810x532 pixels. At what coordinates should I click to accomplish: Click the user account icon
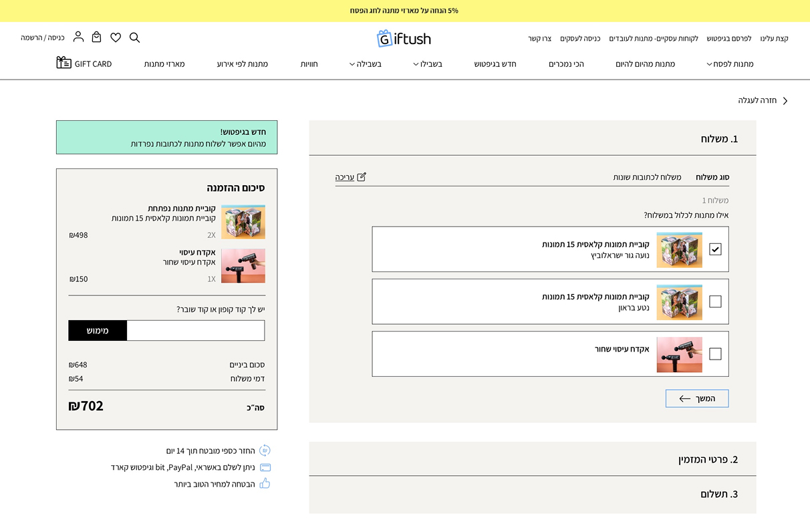[x=78, y=37]
